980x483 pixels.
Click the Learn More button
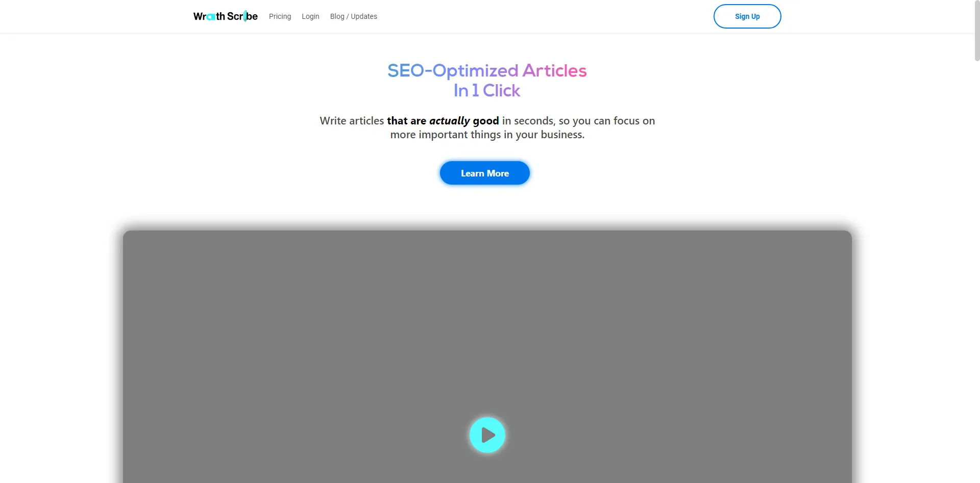point(485,173)
